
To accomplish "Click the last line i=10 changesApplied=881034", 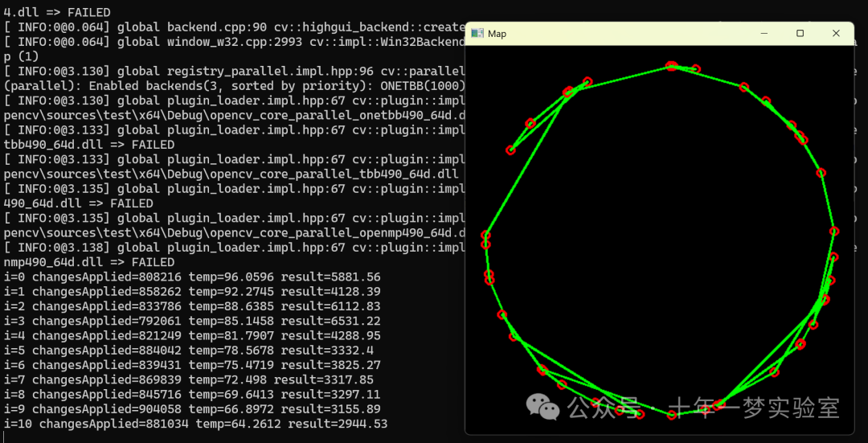I will (x=195, y=425).
